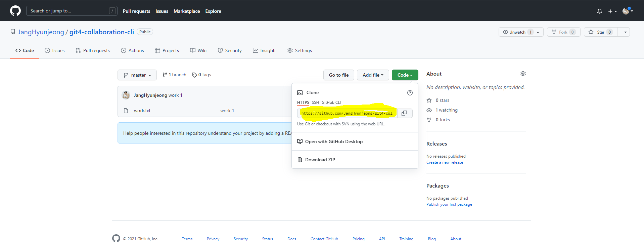Image resolution: width=644 pixels, height=243 pixels.
Task: Switch to the Issues tab
Action: tap(55, 50)
